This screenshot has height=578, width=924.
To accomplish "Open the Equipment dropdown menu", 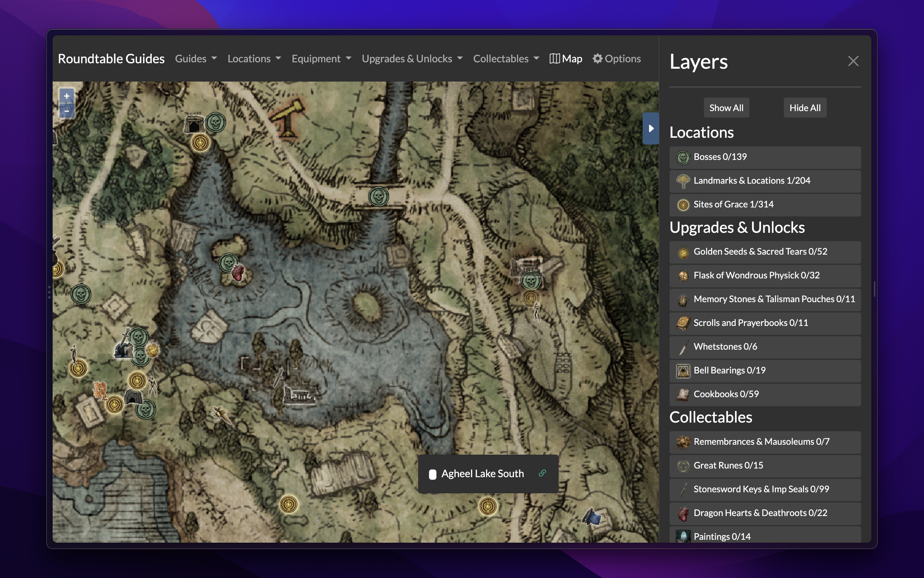I will click(321, 58).
